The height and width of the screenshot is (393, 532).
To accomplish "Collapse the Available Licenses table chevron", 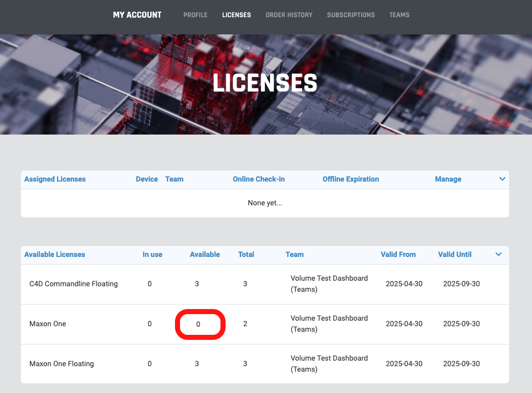I will pos(499,254).
